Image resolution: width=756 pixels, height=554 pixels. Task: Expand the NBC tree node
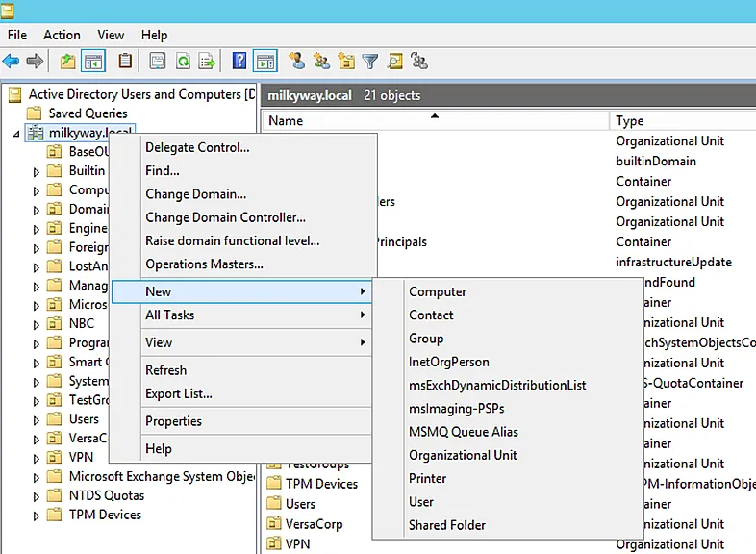[x=37, y=325]
